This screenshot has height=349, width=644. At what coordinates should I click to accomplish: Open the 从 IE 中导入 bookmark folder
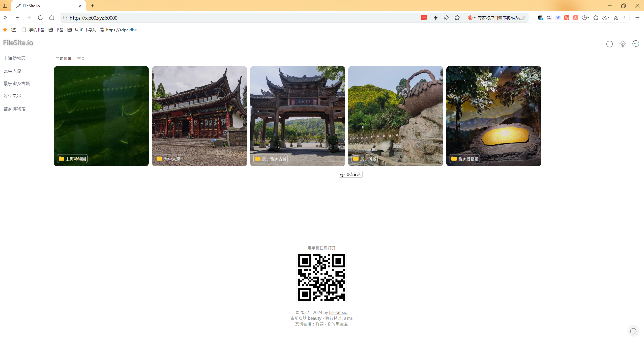[x=82, y=30]
